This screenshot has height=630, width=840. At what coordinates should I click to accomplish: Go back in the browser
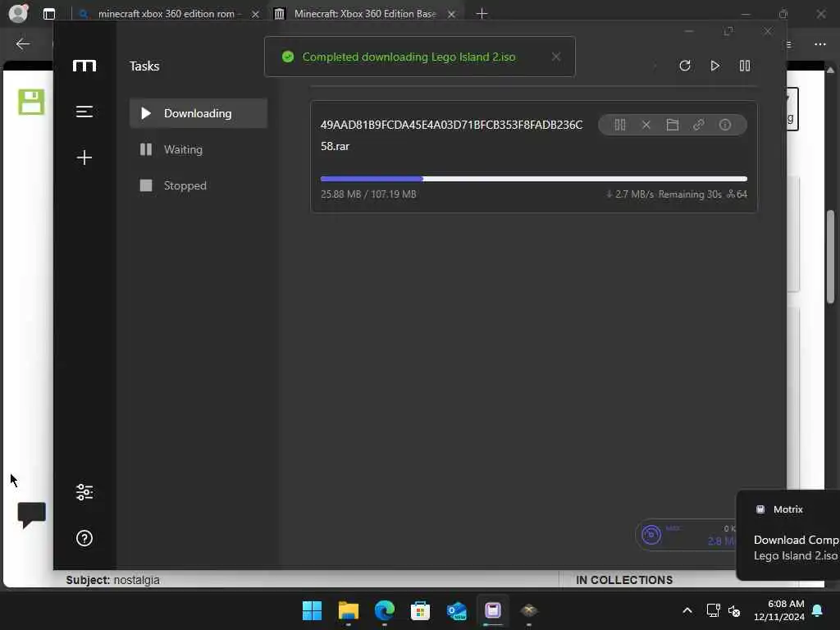point(22,44)
